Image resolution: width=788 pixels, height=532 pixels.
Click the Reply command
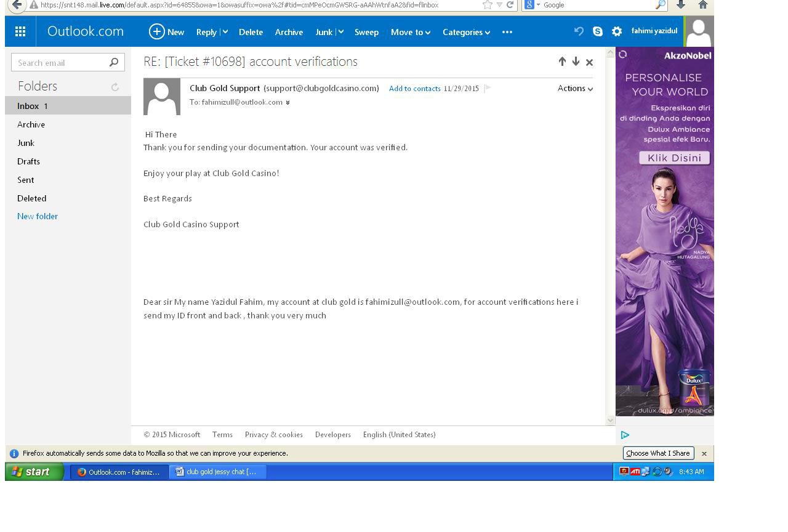coord(206,32)
